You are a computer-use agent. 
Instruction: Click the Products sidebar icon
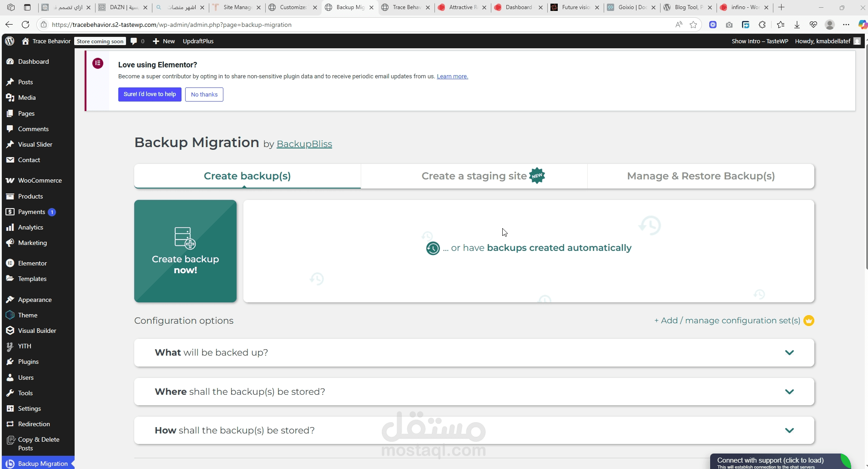[x=10, y=196]
